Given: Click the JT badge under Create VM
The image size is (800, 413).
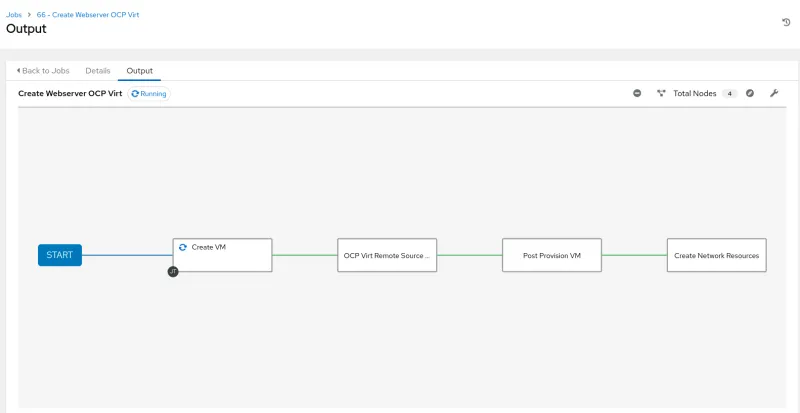Looking at the screenshot, I should pos(173,271).
